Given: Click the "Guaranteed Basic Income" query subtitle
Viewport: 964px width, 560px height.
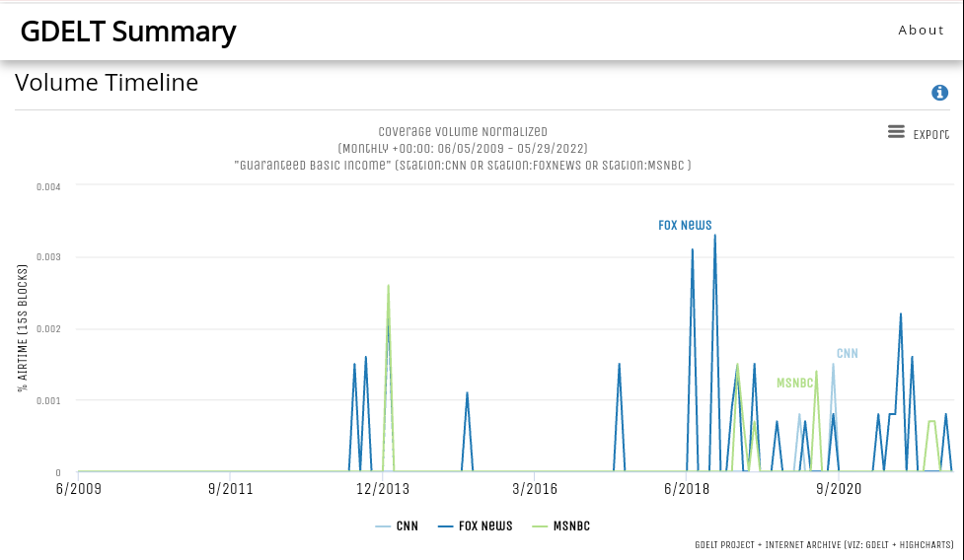Looking at the screenshot, I should click(x=463, y=166).
